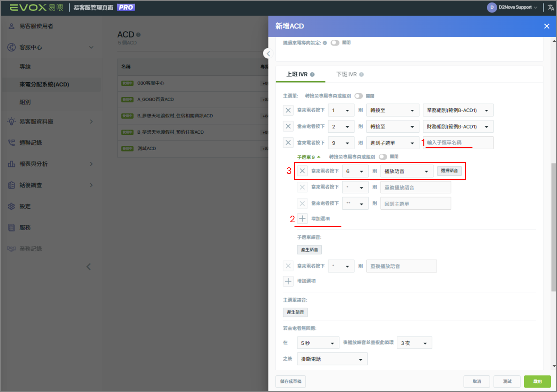Click the 服務 list icon

[x=11, y=227]
